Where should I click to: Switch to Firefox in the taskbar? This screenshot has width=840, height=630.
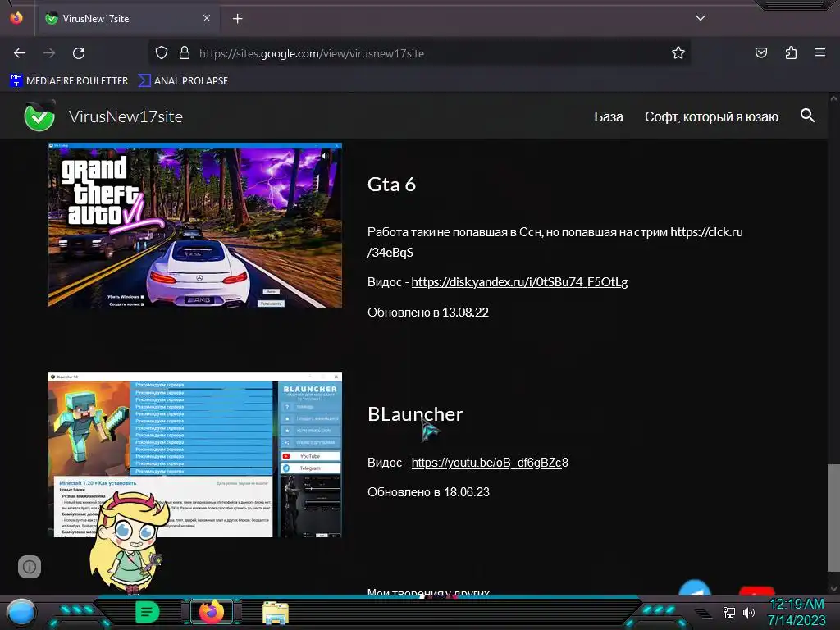tap(212, 612)
